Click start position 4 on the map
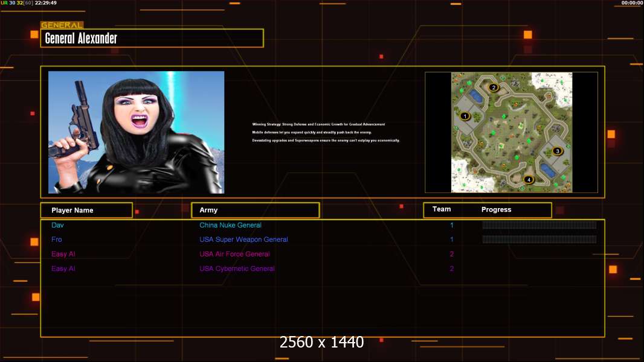Screen dimensions: 644x362 (529, 179)
